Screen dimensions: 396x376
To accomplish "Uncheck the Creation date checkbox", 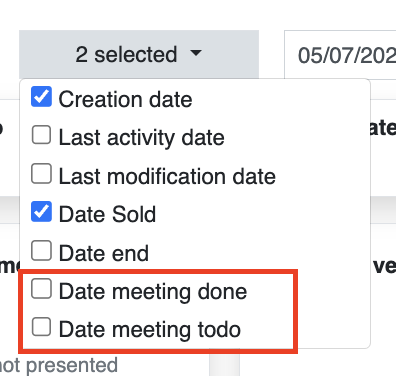I will point(41,97).
